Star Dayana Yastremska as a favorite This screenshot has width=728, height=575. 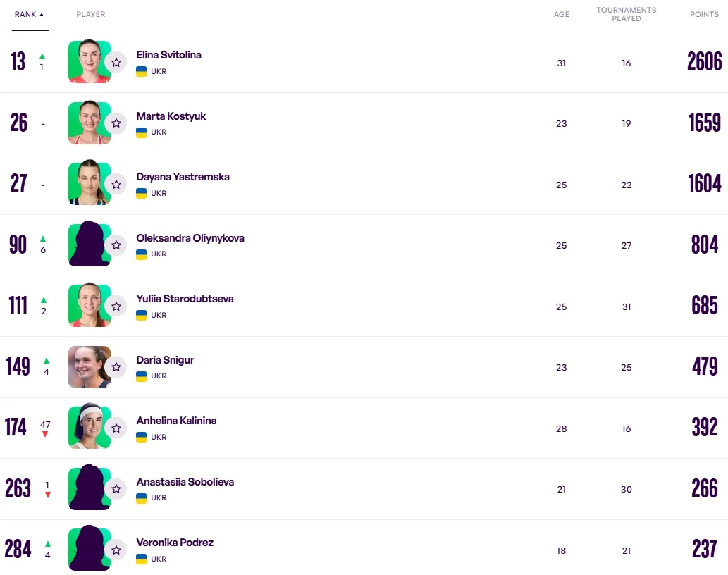116,185
